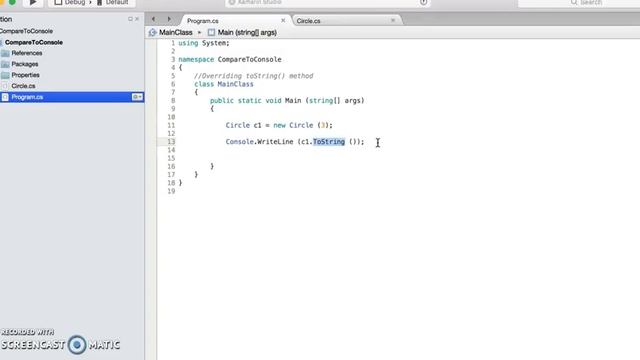The height and width of the screenshot is (360, 640).
Task: Close the Program.cs tab
Action: click(283, 20)
